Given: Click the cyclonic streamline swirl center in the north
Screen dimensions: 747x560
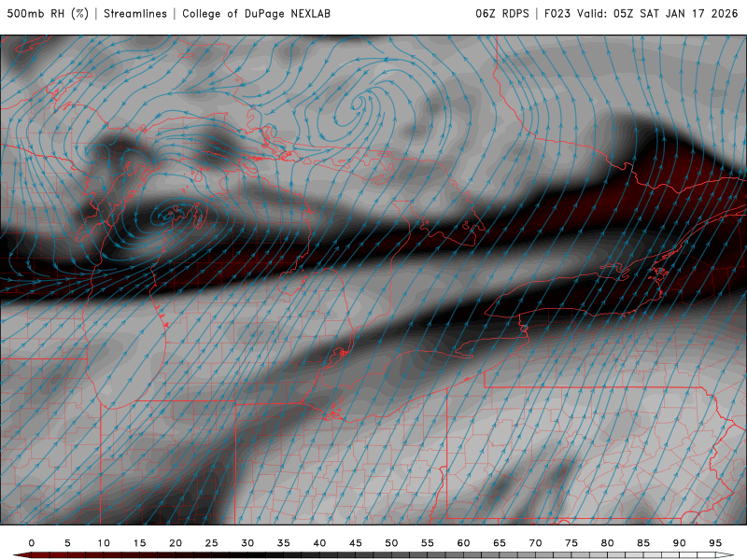Looking at the screenshot, I should coord(357,103).
